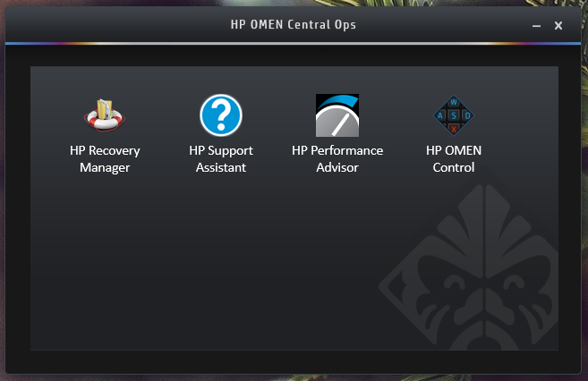The height and width of the screenshot is (381, 588).
Task: Launch HP Support Assistant question mark icon
Action: (x=221, y=115)
